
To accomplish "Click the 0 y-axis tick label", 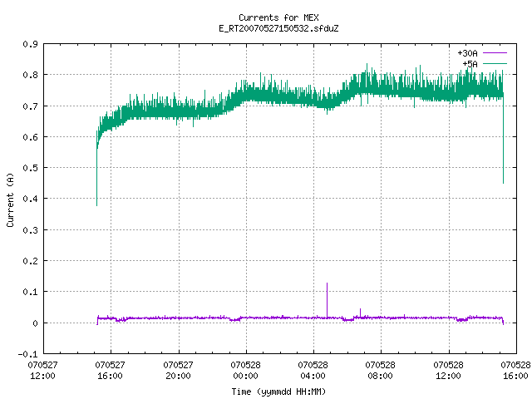I will coord(35,323).
